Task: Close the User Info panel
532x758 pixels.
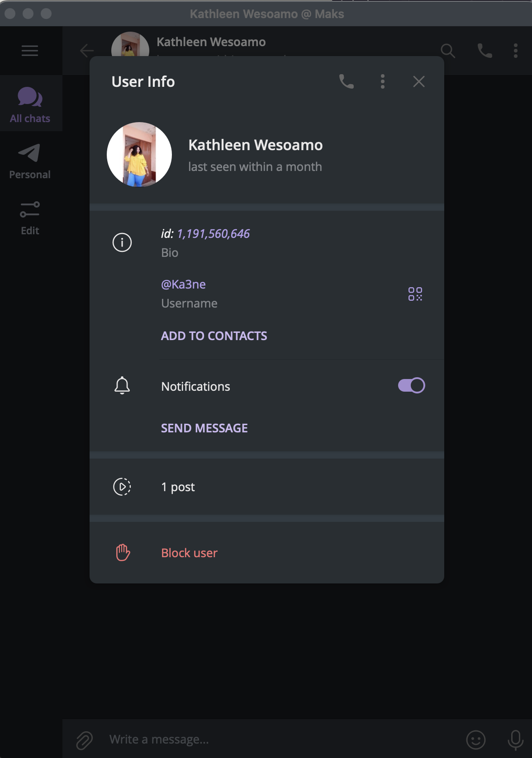Action: pos(419,81)
